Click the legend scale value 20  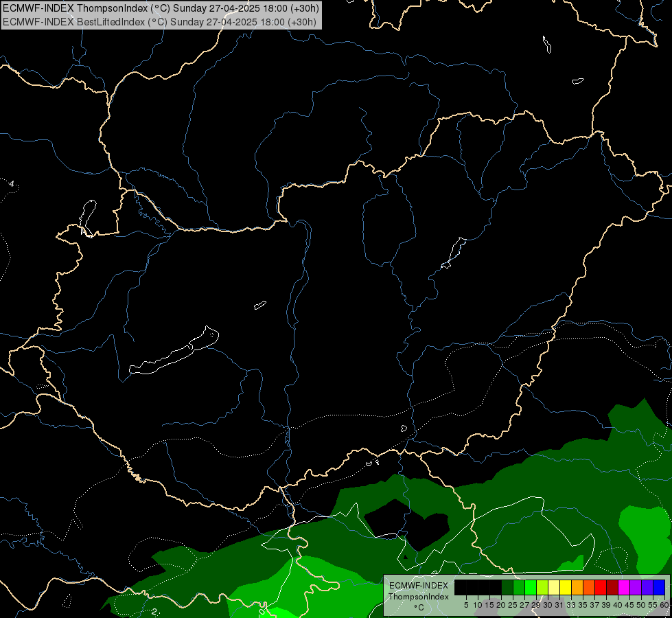pos(501,605)
